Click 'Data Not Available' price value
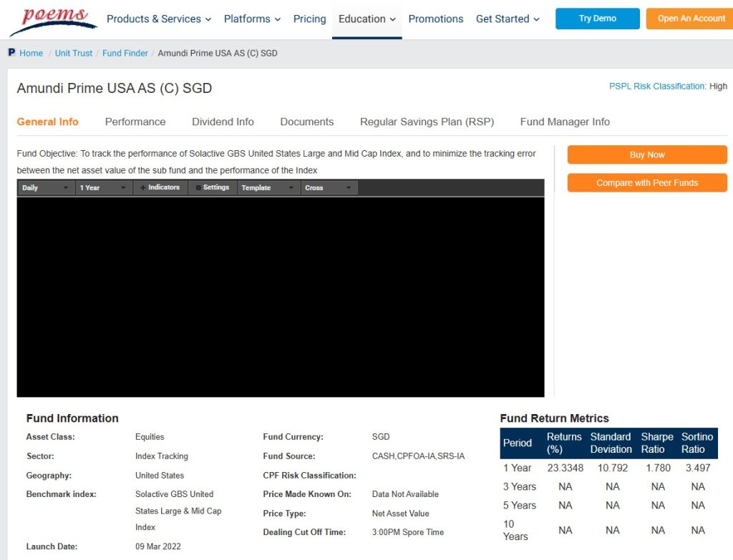 pyautogui.click(x=405, y=494)
